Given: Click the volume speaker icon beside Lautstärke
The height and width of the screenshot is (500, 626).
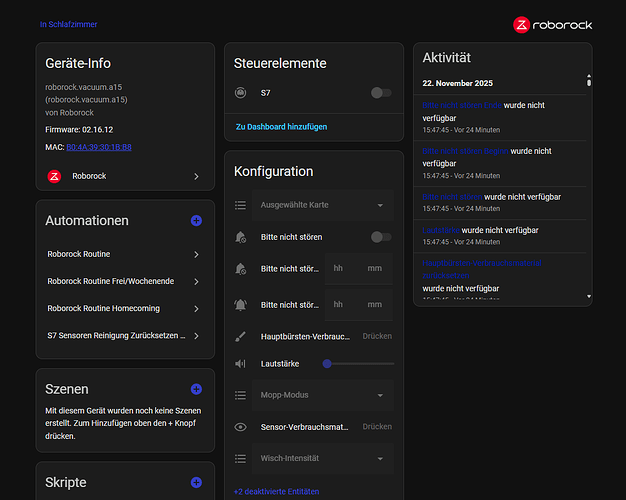Looking at the screenshot, I should pos(240,364).
